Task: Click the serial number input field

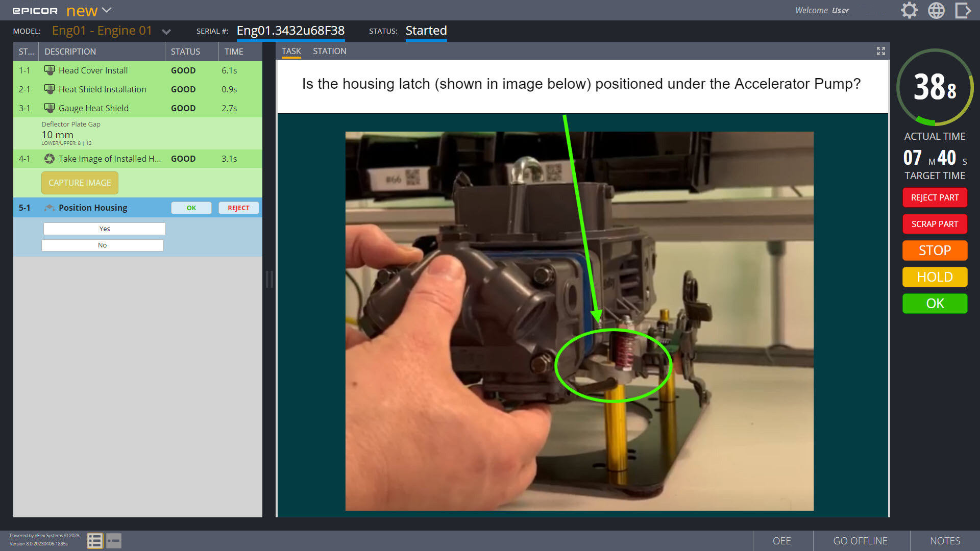Action: 290,30
